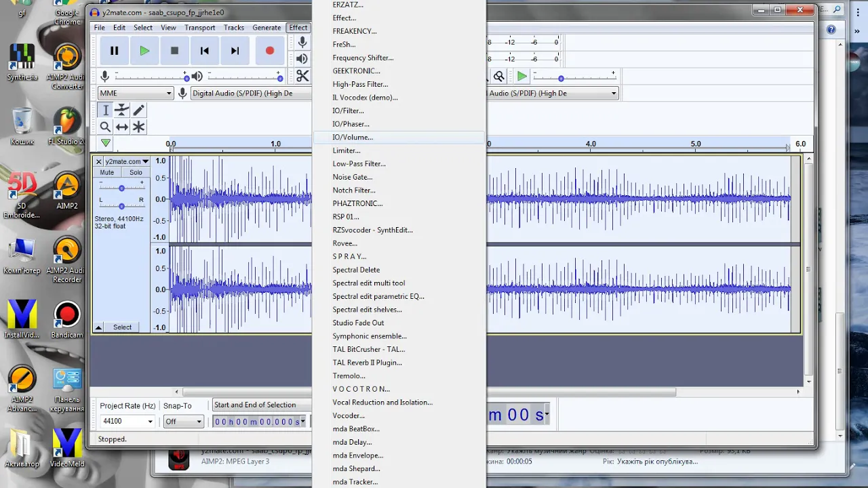Choose the Draw pencil tool
868x488 pixels.
pyautogui.click(x=138, y=110)
